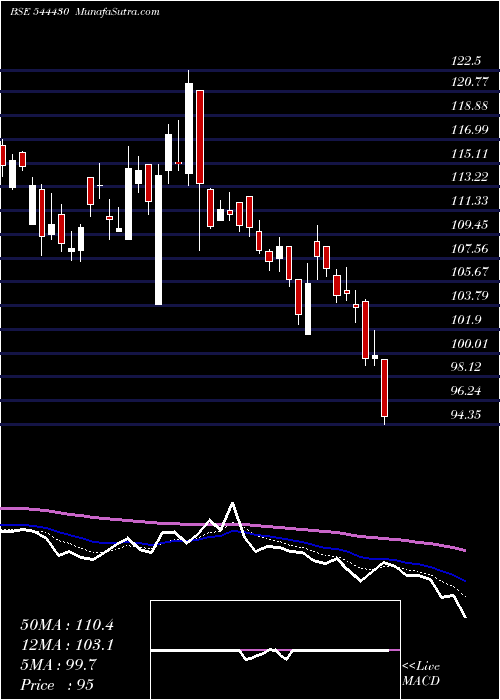Select the 118.88 price label

tap(470, 106)
